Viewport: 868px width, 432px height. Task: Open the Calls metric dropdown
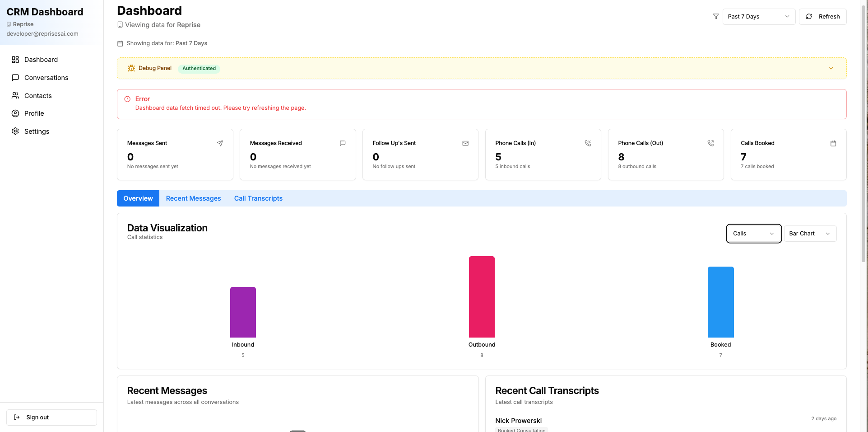[x=753, y=234]
